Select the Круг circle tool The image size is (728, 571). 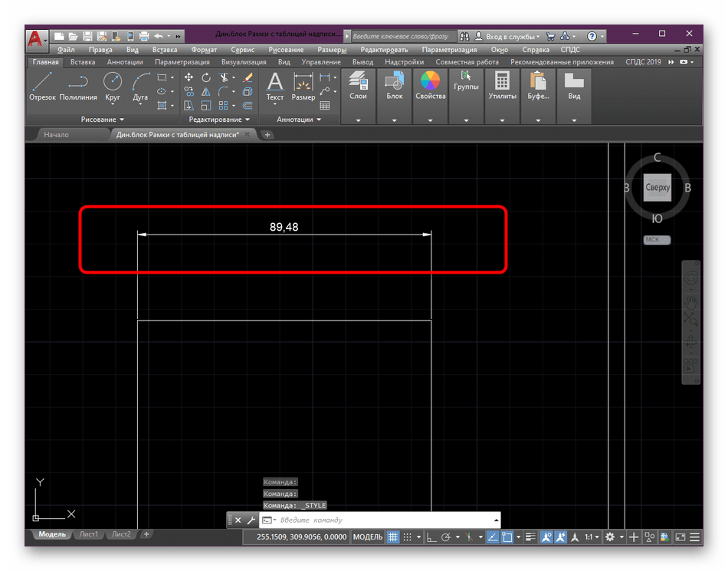[x=113, y=82]
